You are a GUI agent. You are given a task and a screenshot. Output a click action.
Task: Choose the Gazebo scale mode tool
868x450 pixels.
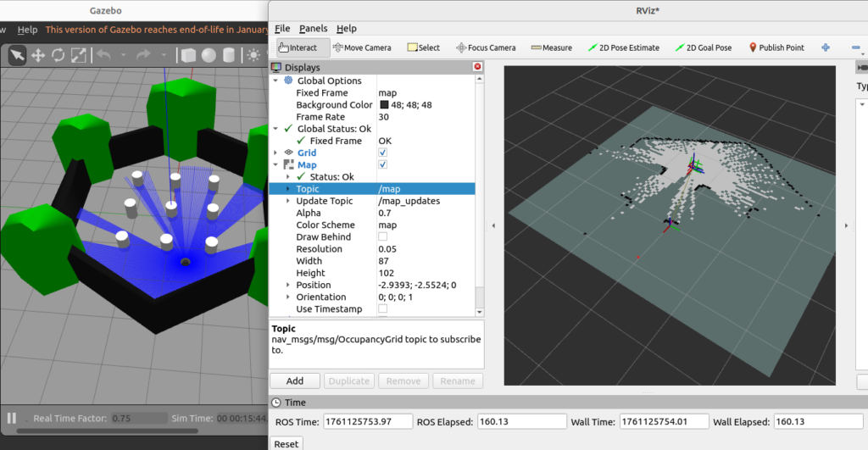[78, 55]
